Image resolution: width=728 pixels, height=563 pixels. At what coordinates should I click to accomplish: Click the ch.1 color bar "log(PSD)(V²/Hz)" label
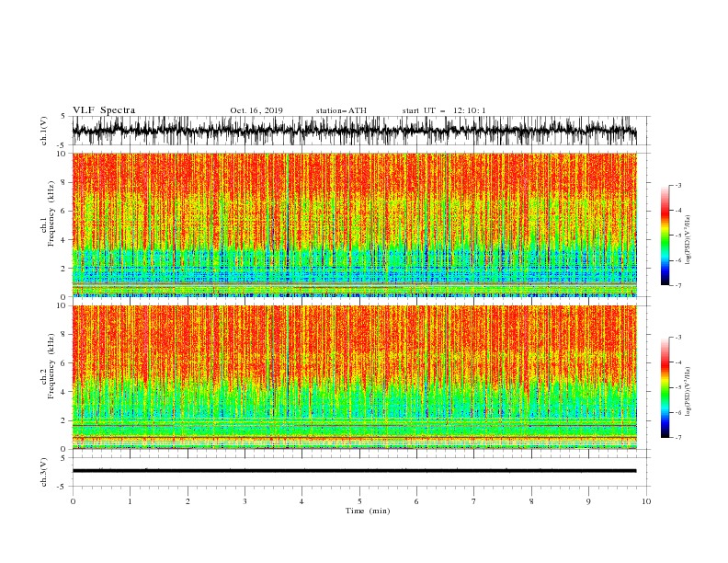point(688,240)
